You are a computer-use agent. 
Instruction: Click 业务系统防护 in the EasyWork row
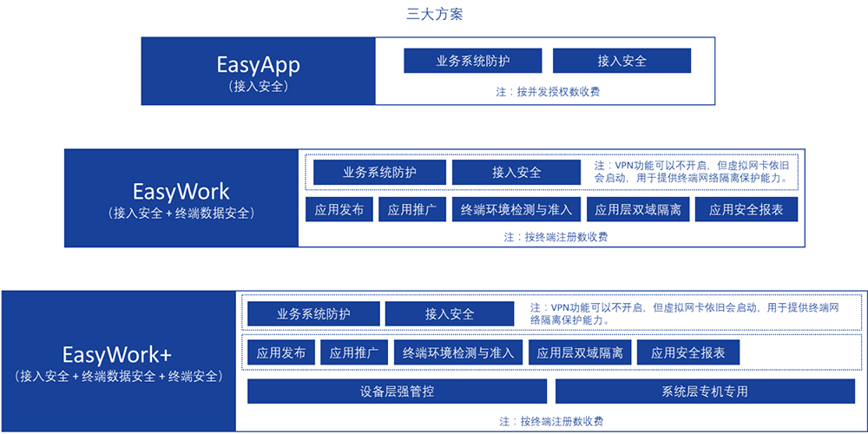(x=380, y=172)
